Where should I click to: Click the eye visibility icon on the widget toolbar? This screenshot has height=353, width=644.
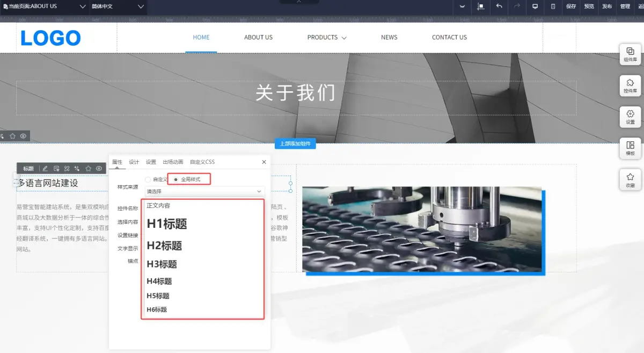tap(98, 168)
